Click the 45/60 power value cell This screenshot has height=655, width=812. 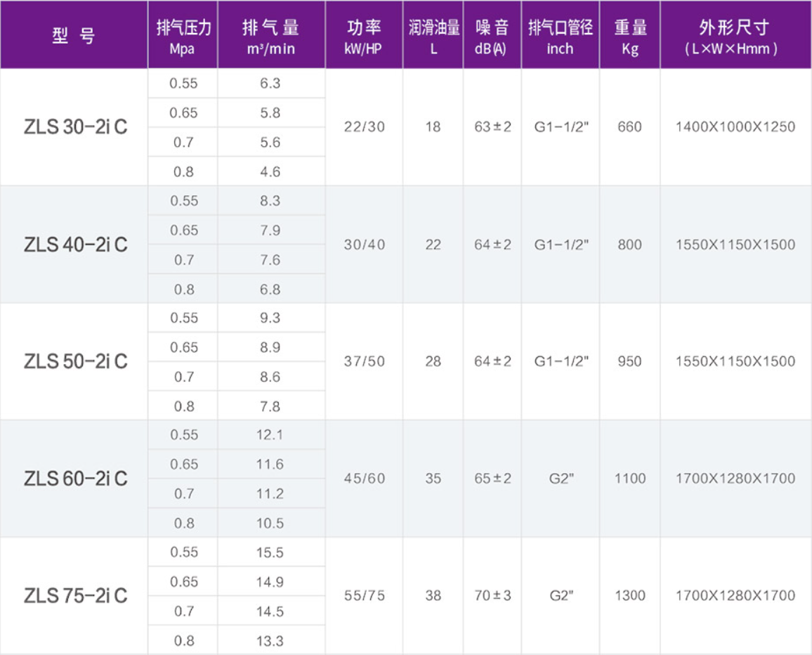point(364,479)
